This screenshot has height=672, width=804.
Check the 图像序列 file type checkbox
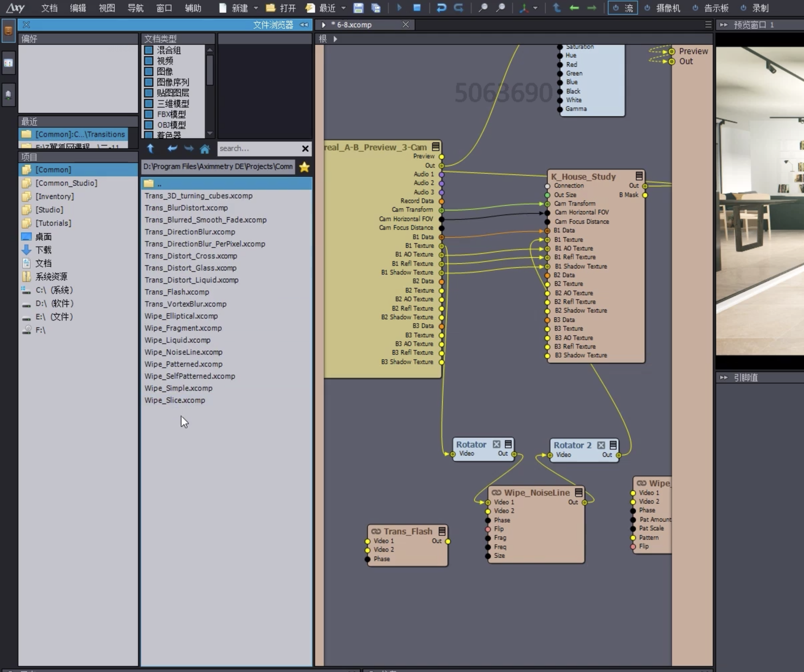149,82
